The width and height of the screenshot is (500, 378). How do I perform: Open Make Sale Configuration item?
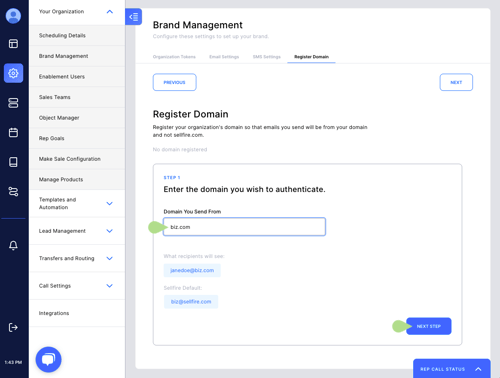pyautogui.click(x=77, y=159)
